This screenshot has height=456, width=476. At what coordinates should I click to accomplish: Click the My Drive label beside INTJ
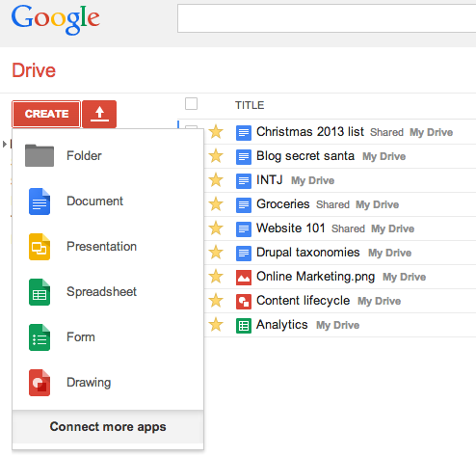coord(312,180)
